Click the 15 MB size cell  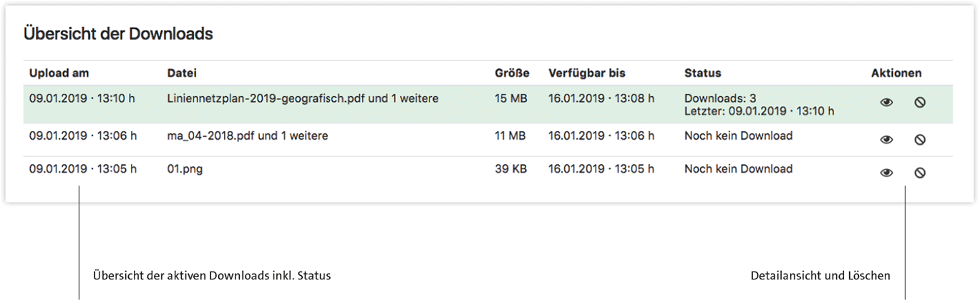point(510,98)
